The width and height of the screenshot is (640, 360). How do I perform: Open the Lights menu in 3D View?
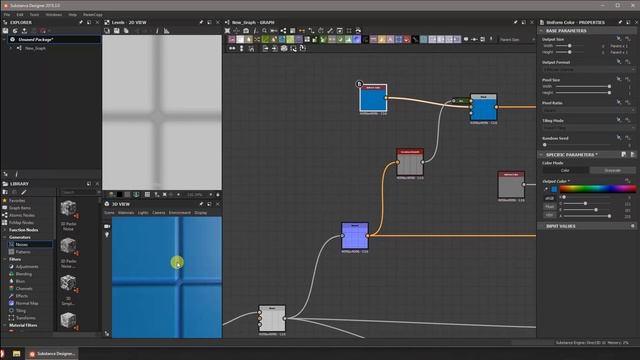coord(143,213)
